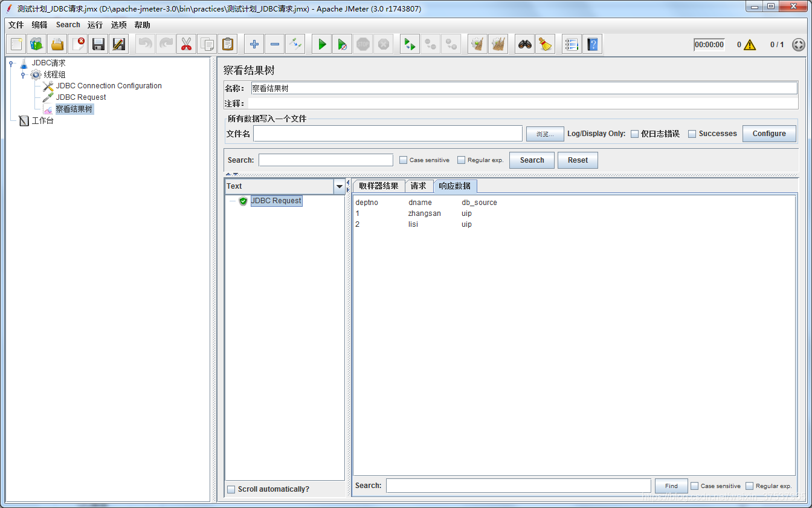
Task: Click the Redo arrow icon
Action: tap(166, 44)
